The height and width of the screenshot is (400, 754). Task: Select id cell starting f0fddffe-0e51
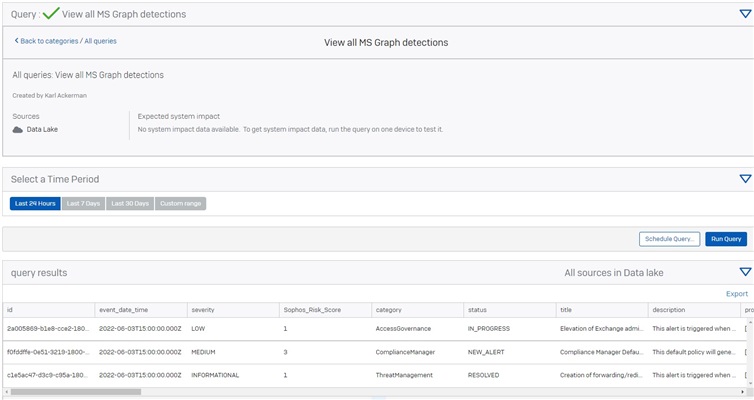pyautogui.click(x=48, y=352)
